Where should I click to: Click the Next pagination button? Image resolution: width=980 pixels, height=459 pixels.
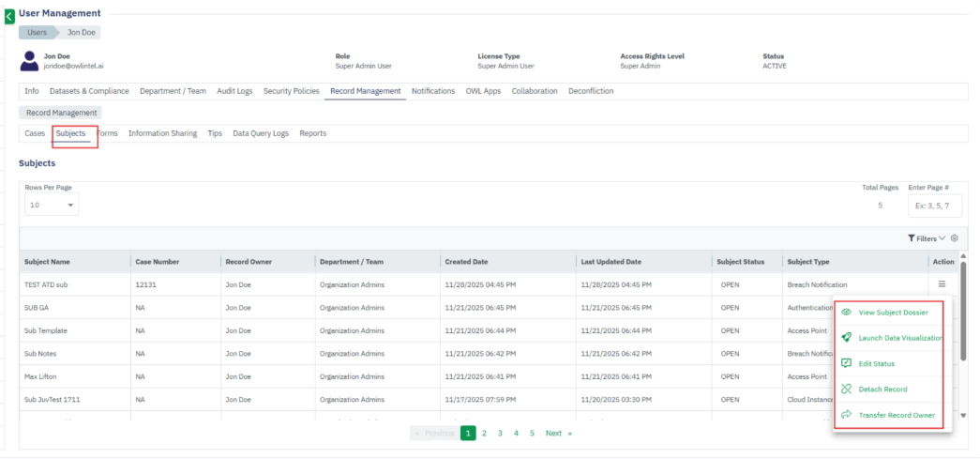553,434
